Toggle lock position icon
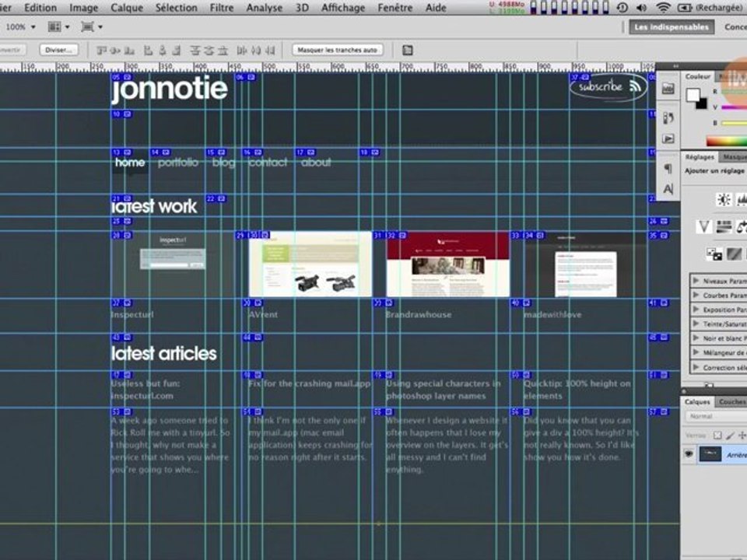 pyautogui.click(x=742, y=436)
